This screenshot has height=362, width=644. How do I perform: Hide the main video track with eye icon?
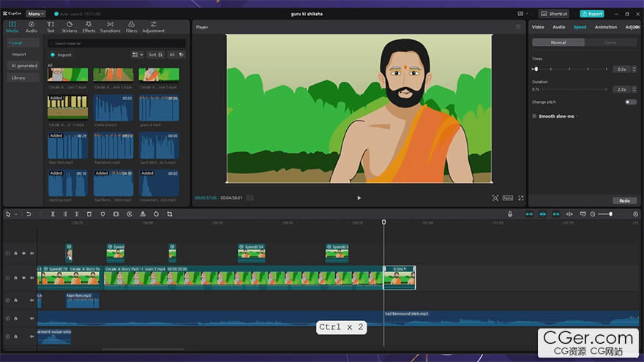click(23, 278)
